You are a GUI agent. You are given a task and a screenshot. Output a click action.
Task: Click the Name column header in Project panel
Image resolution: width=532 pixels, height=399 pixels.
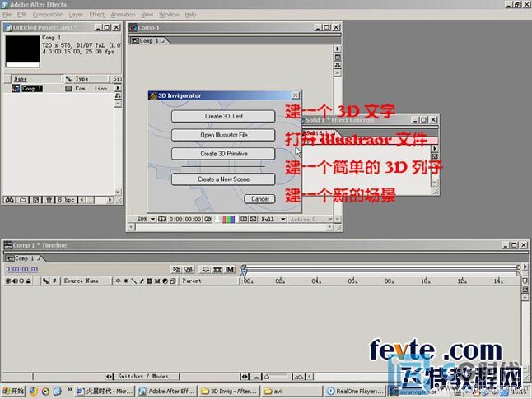36,79
